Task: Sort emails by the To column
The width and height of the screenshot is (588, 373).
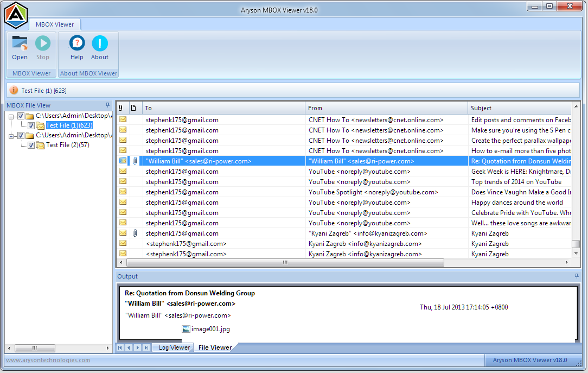Action: pos(223,108)
